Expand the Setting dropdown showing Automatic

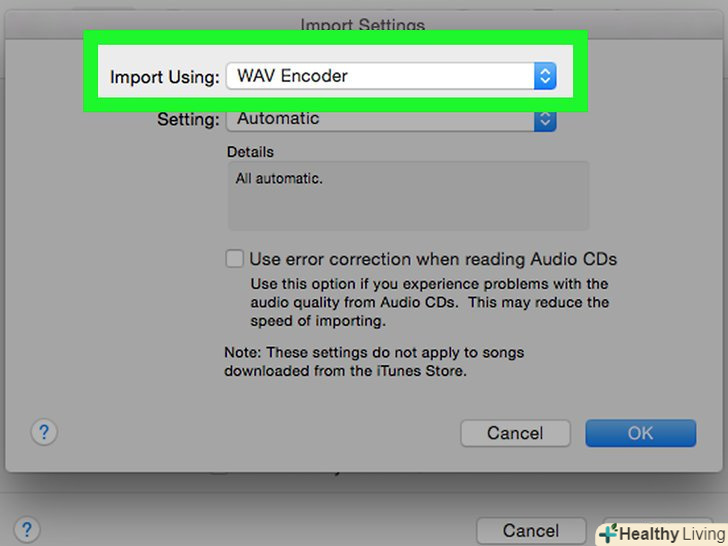pyautogui.click(x=380, y=119)
